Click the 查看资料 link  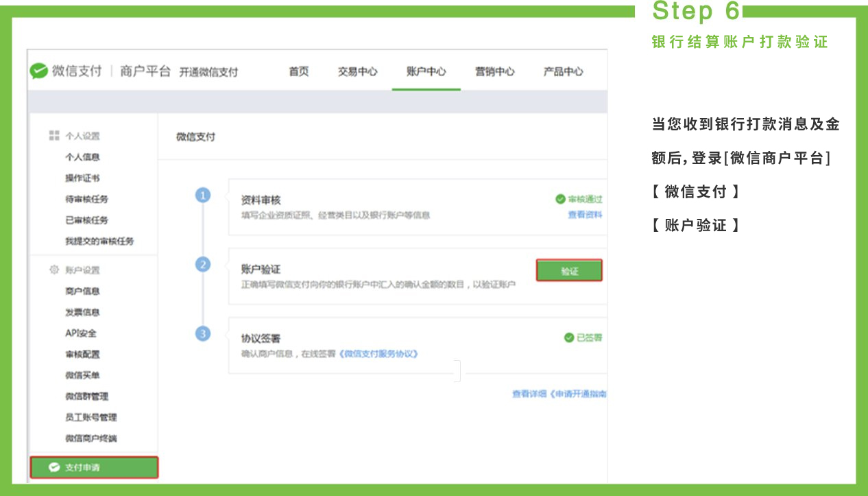585,215
